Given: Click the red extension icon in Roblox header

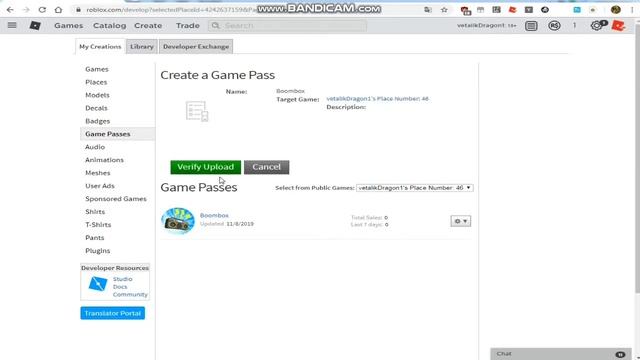Looking at the screenshot, I should pos(618,26).
